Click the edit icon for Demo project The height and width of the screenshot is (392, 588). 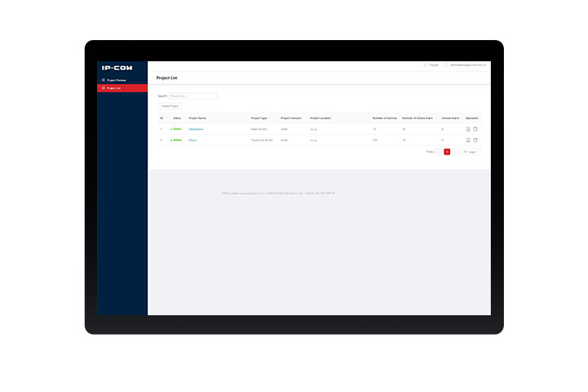click(x=468, y=140)
